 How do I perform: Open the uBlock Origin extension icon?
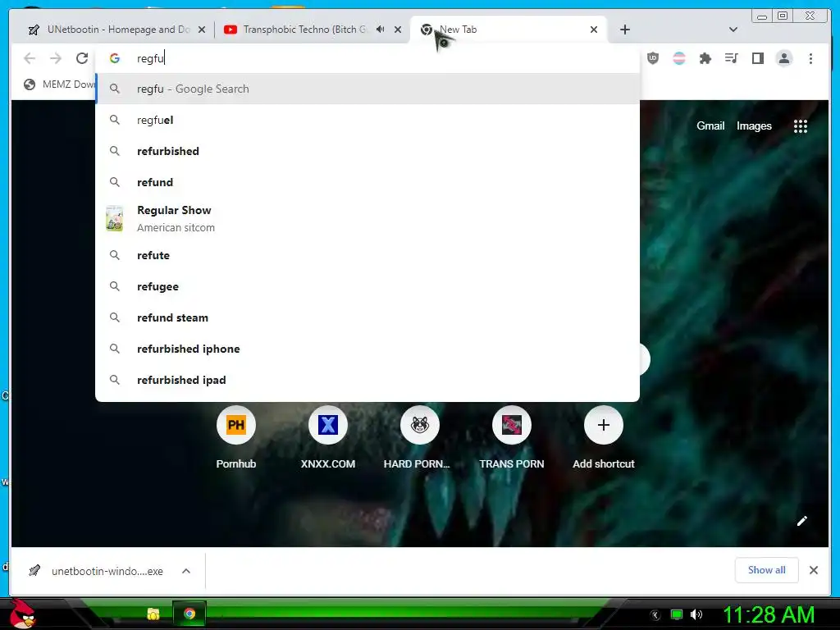click(x=652, y=58)
